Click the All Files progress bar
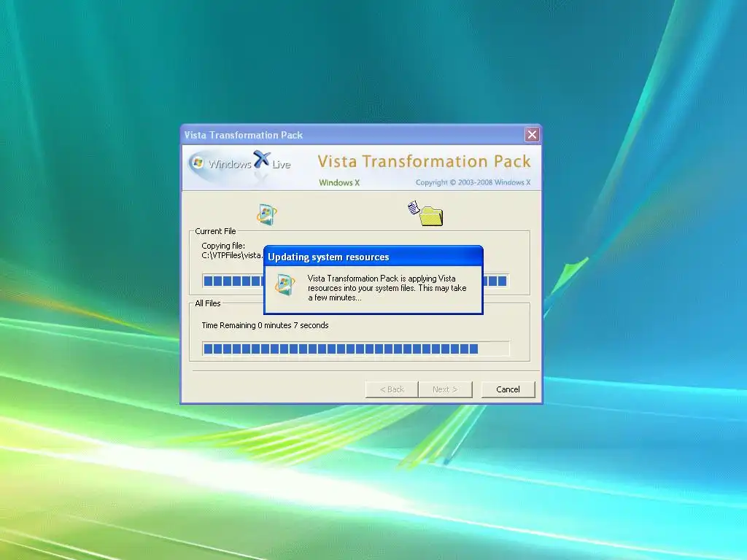This screenshot has width=747, height=560. 355,349
